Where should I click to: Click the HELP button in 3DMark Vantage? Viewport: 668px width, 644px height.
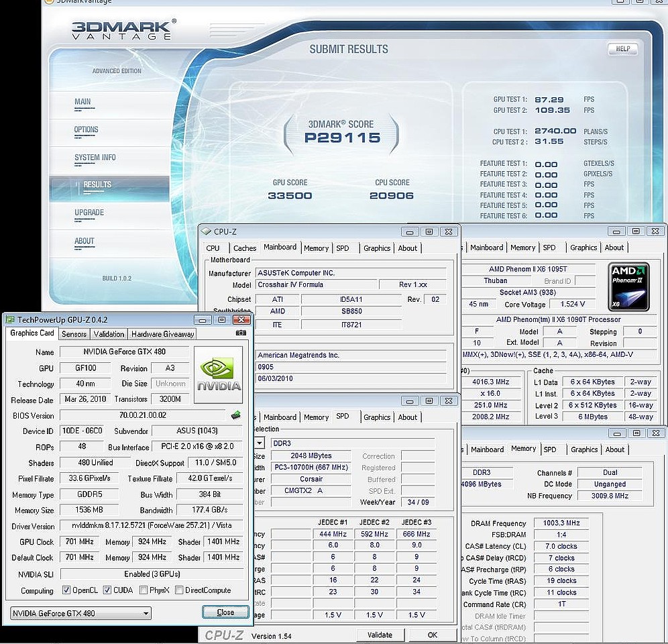coord(623,49)
